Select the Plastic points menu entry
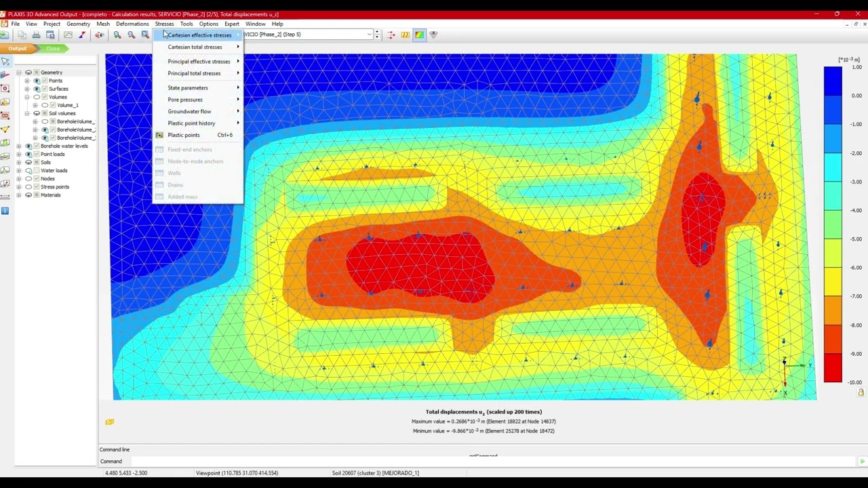The width and height of the screenshot is (868, 488). pos(197,135)
